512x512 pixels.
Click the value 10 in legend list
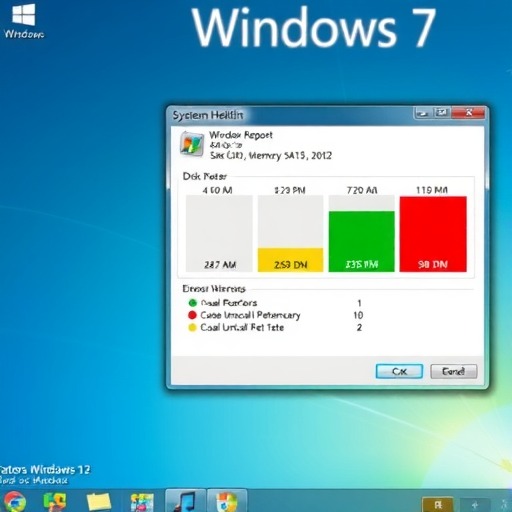coord(358,315)
